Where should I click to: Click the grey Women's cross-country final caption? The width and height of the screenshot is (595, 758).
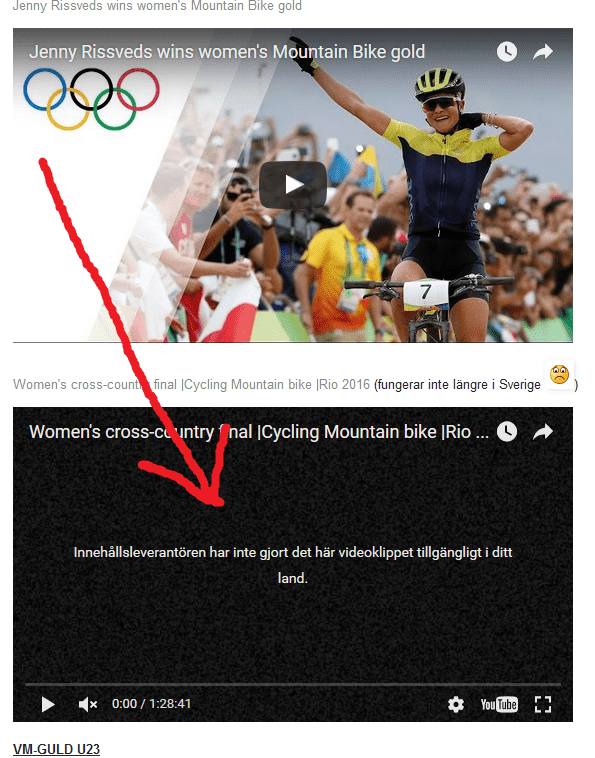[191, 385]
